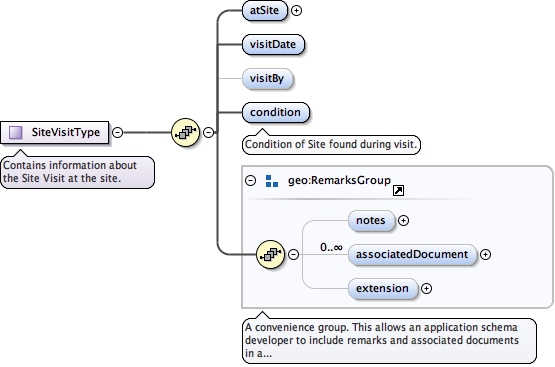Screen dimensions: 555x367
Task: Select the associatedDocument element
Action: 412,254
